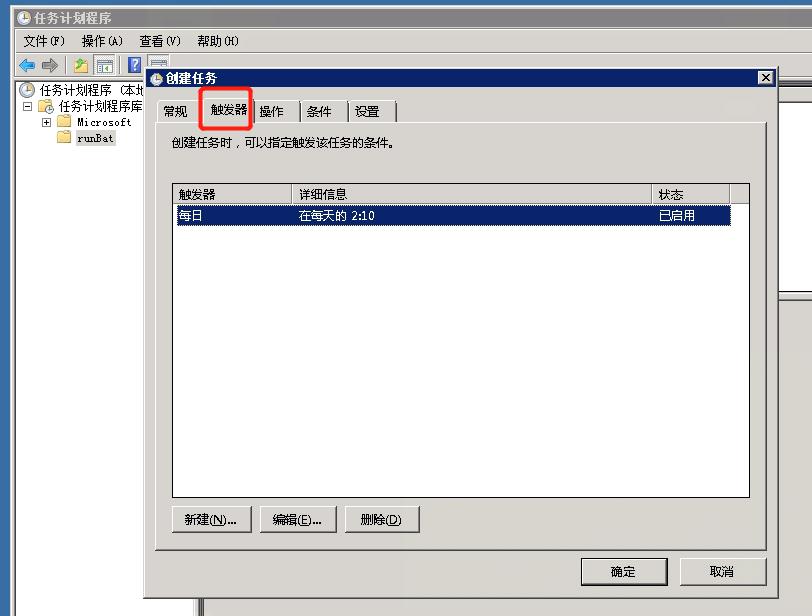Select the runBat folder in tree
The width and height of the screenshot is (812, 616).
[x=95, y=138]
